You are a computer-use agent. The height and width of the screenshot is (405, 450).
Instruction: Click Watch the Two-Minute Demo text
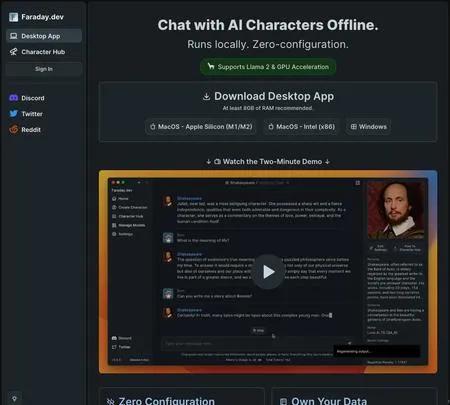(x=272, y=161)
